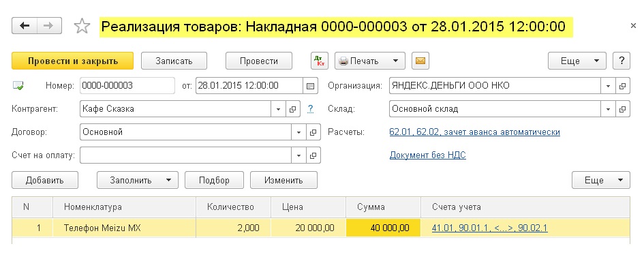This screenshot has height=257, width=644.
Task: Click the Номер input field
Action: [127, 86]
